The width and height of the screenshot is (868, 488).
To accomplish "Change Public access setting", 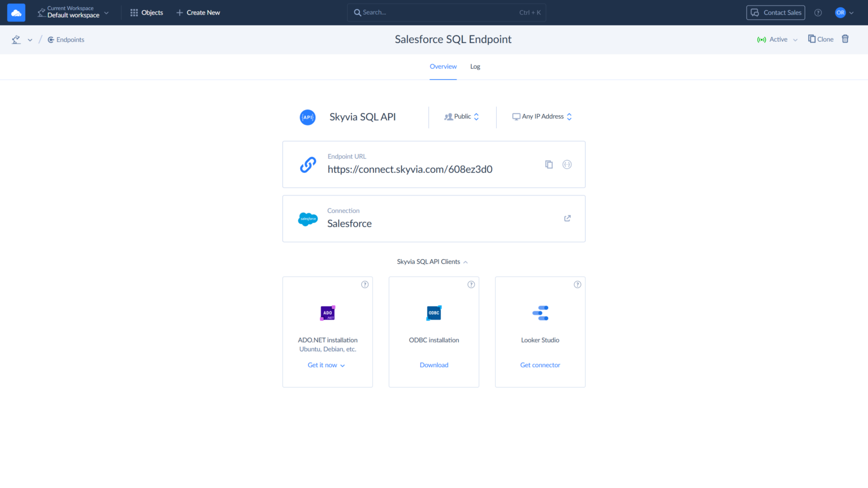I will tap(462, 116).
